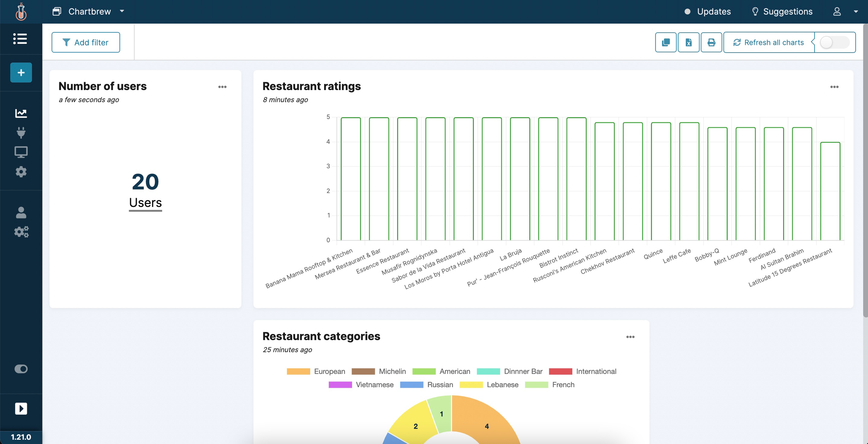Click the Refresh all charts button
The width and height of the screenshot is (868, 444).
coord(768,42)
